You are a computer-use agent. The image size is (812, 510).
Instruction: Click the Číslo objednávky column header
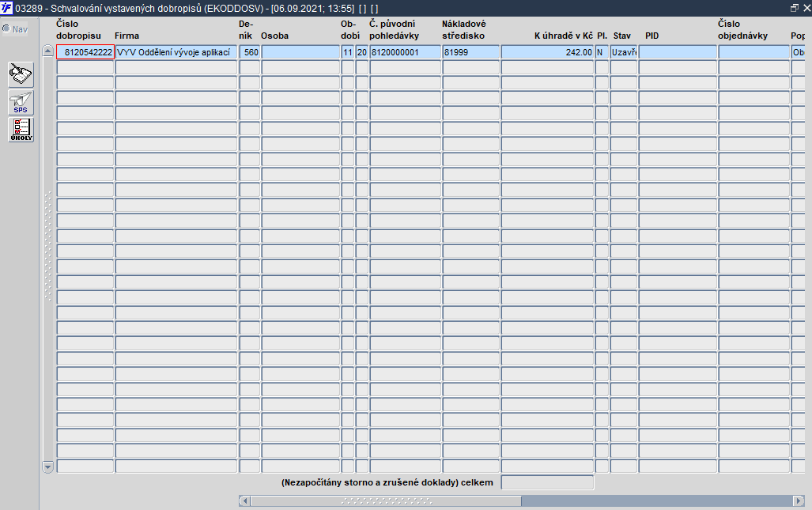pos(742,29)
